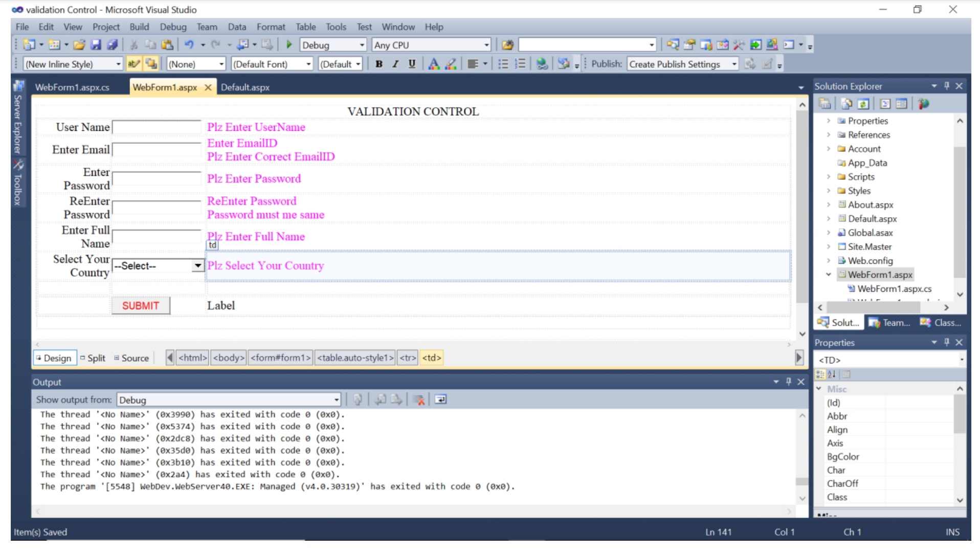
Task: Click the Open File folder icon
Action: pos(79,45)
